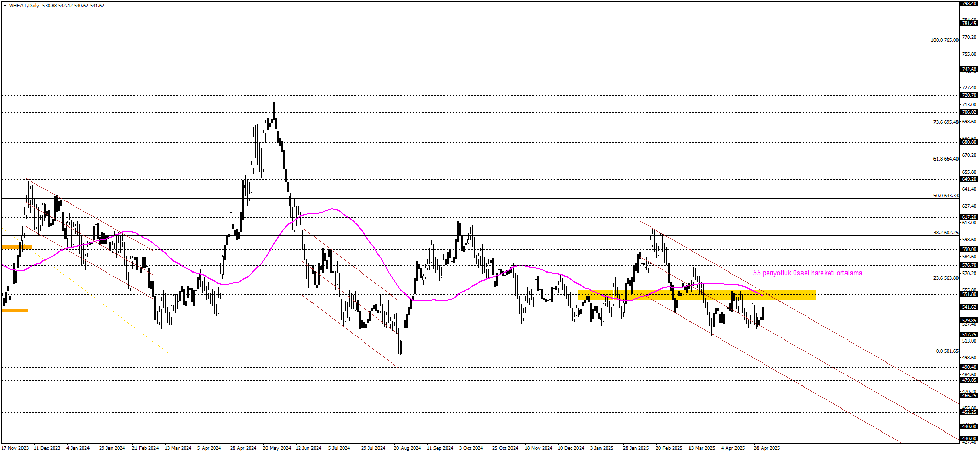
Task: Click the 10 Dec 2024 date label
Action: pos(571,448)
